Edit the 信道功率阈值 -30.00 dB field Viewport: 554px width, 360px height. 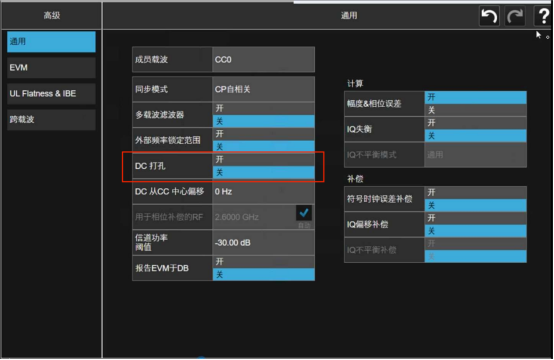point(263,243)
